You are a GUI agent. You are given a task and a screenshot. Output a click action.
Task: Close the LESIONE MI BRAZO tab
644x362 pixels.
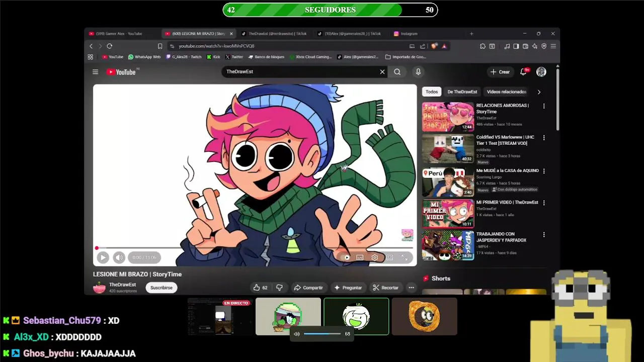[231, 34]
